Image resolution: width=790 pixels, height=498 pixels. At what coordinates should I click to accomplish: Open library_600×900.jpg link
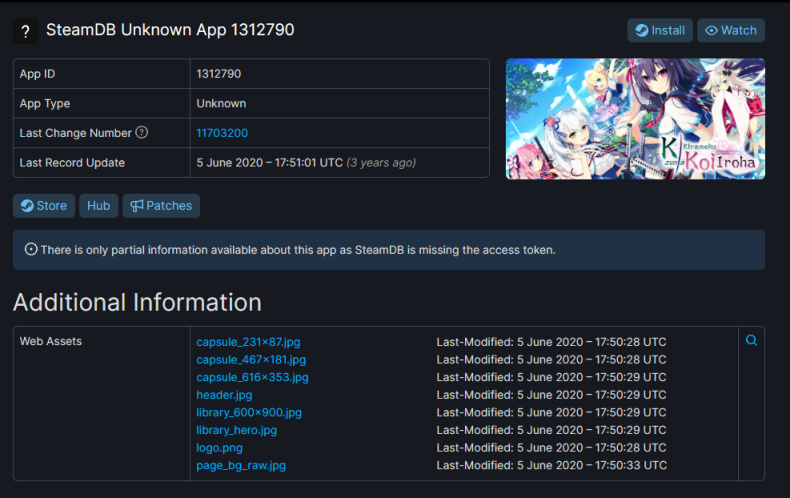tap(249, 412)
